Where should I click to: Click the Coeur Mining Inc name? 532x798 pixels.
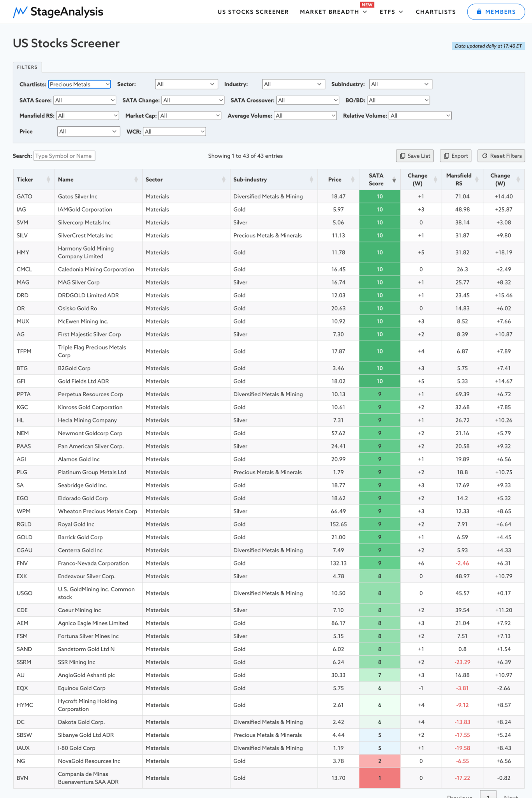pyautogui.click(x=79, y=610)
